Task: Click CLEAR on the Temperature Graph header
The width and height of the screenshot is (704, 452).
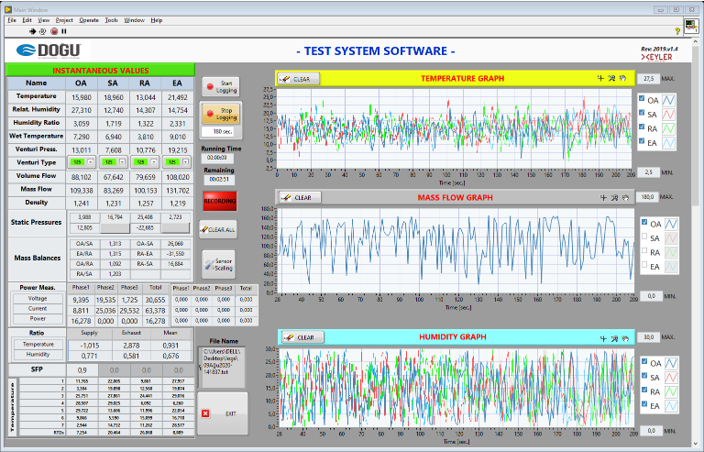Action: [298, 79]
